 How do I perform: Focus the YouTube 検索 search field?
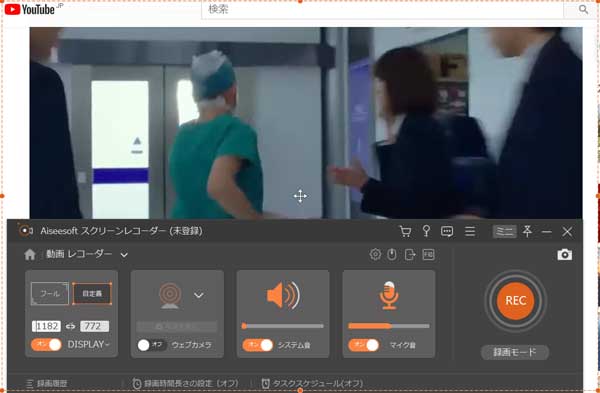383,10
